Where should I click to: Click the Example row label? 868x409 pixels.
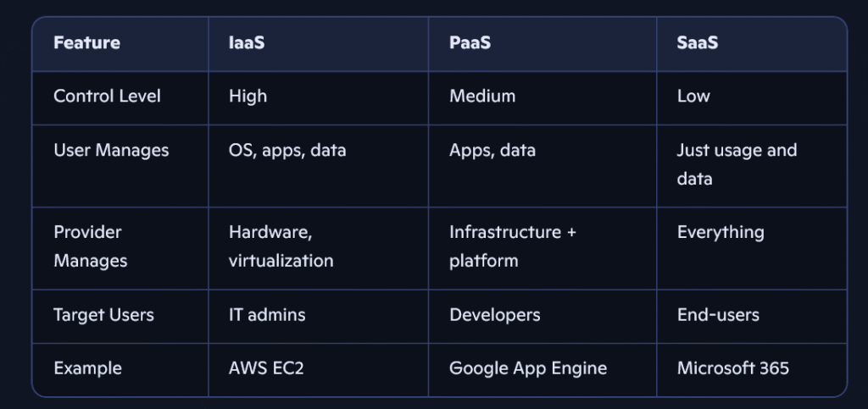pyautogui.click(x=87, y=368)
